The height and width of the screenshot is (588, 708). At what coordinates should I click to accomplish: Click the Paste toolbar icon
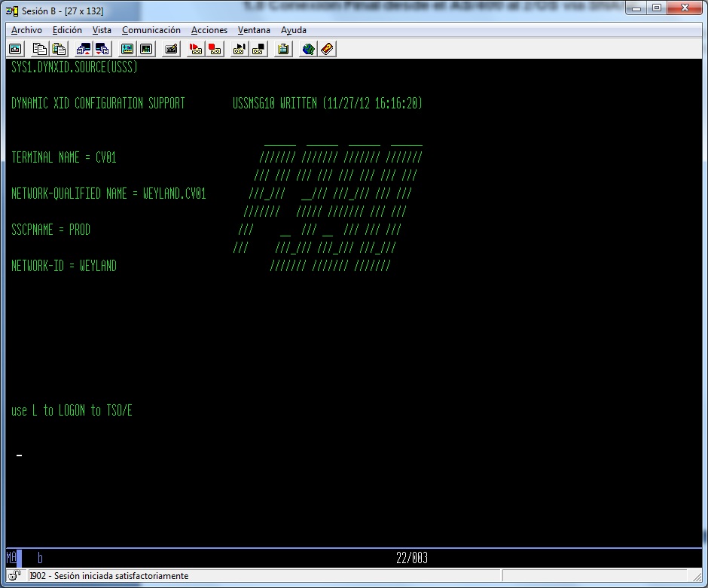point(60,49)
